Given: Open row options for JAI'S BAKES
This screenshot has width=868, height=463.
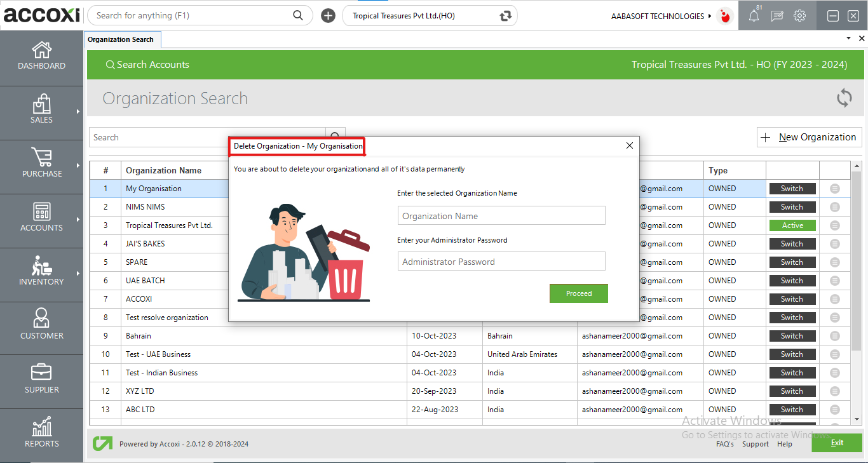Looking at the screenshot, I should coord(835,244).
